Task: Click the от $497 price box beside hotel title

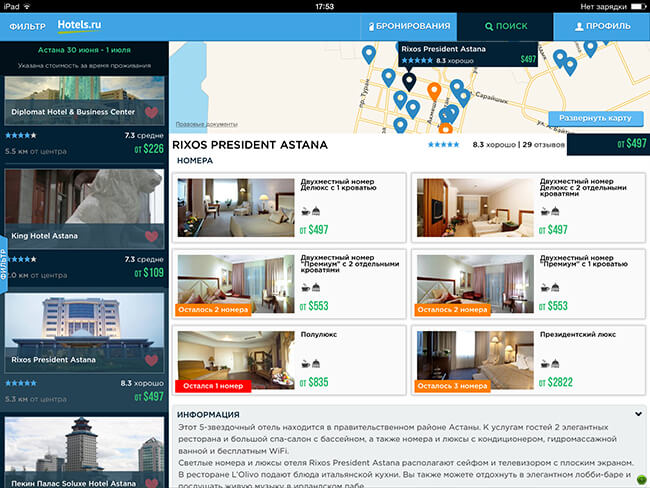Action: click(x=608, y=144)
